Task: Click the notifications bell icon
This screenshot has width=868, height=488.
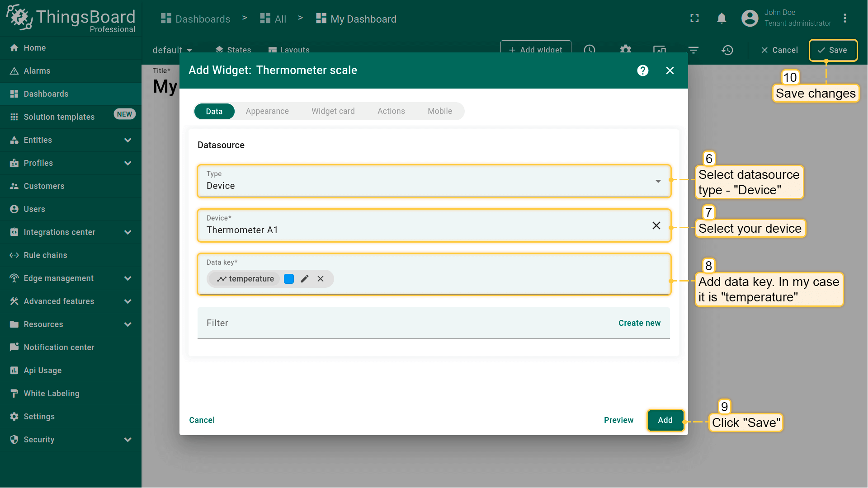Action: tap(722, 19)
